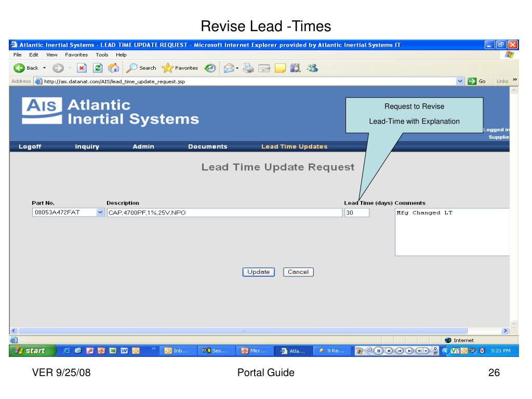Open the Help menu
The image size is (532, 399).
coord(121,55)
